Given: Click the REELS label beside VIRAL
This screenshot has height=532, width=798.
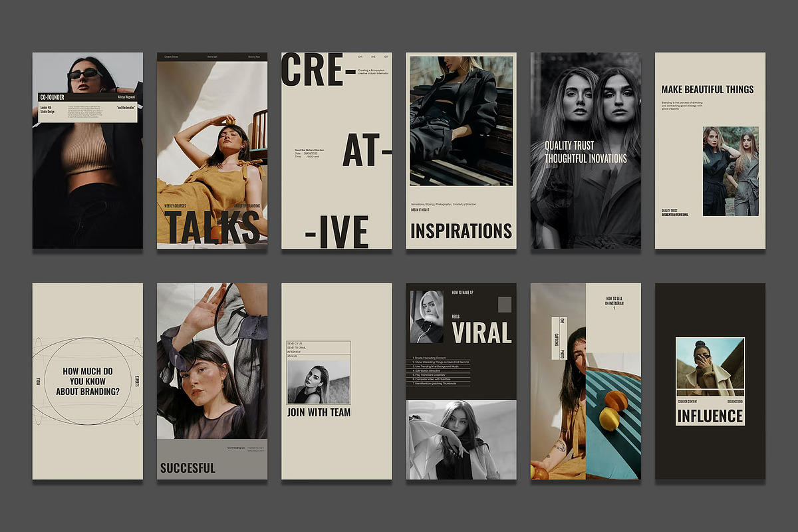Looking at the screenshot, I should (x=456, y=317).
